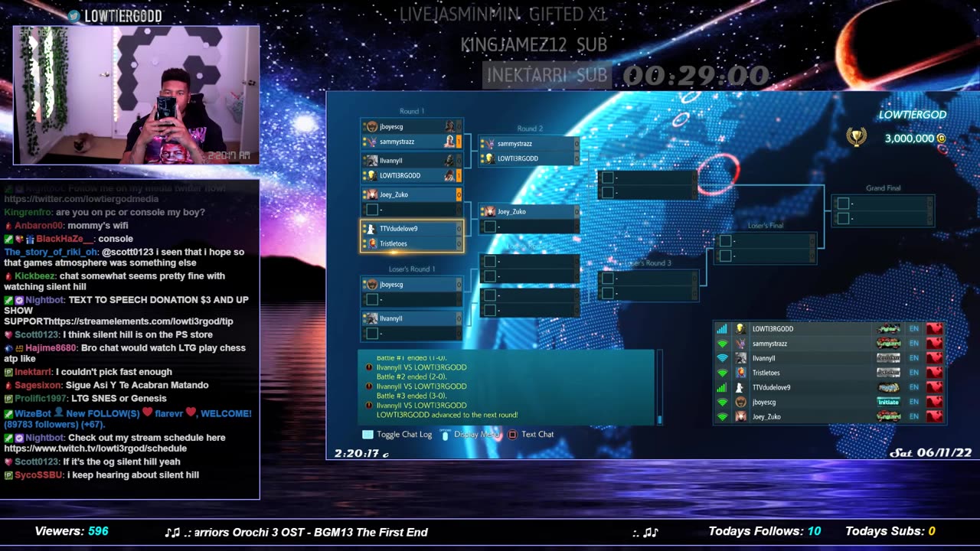Click the Viewers: 596 counter
This screenshot has height=551, width=980.
pyautogui.click(x=72, y=531)
